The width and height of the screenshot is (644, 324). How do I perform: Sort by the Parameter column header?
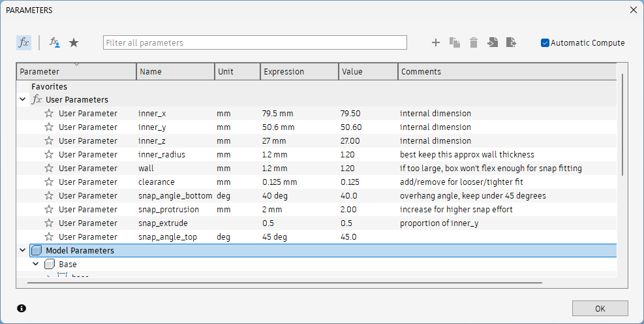76,72
